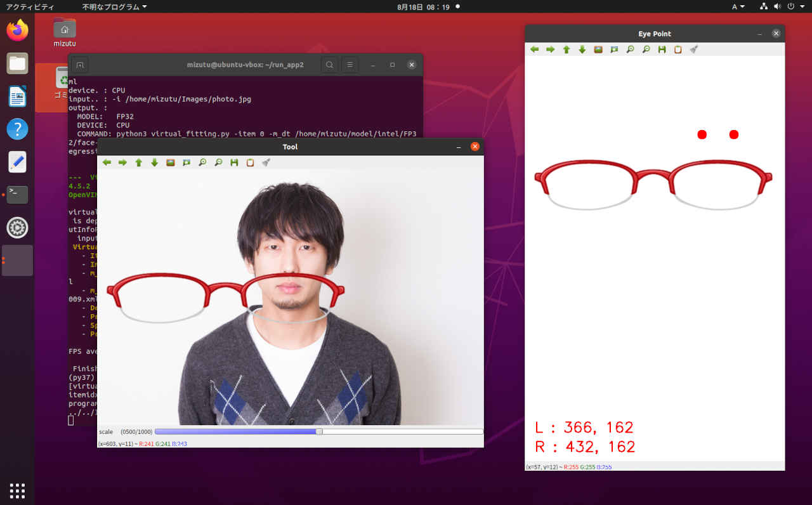
Task: Expand the input method 'A' indicator menu
Action: [x=738, y=7]
